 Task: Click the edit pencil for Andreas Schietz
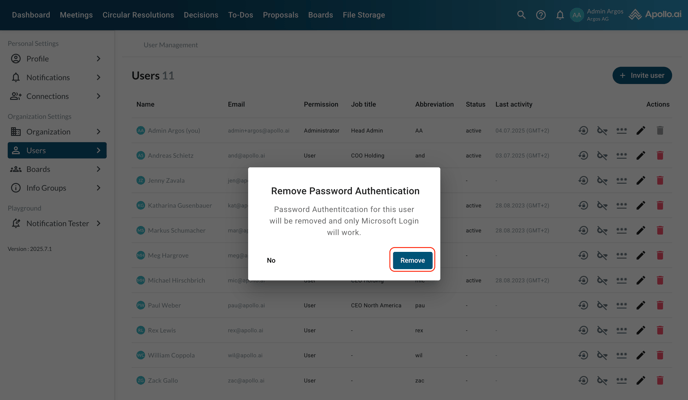pos(641,156)
